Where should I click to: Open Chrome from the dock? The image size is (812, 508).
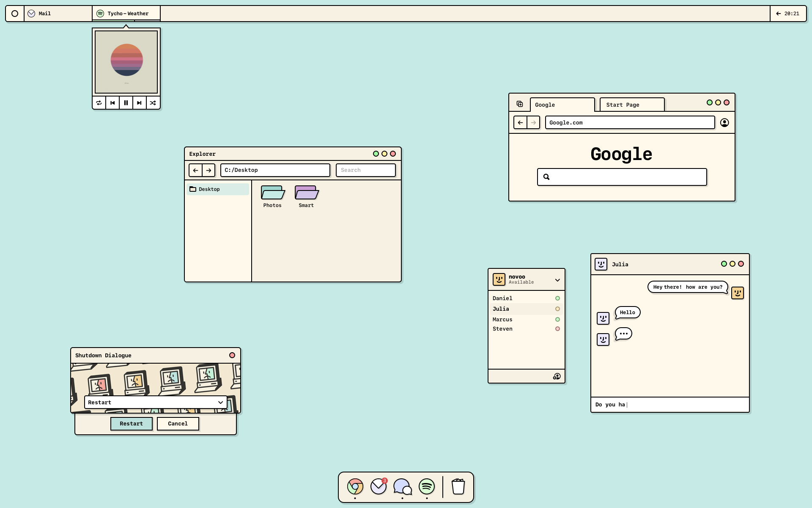coord(355,487)
